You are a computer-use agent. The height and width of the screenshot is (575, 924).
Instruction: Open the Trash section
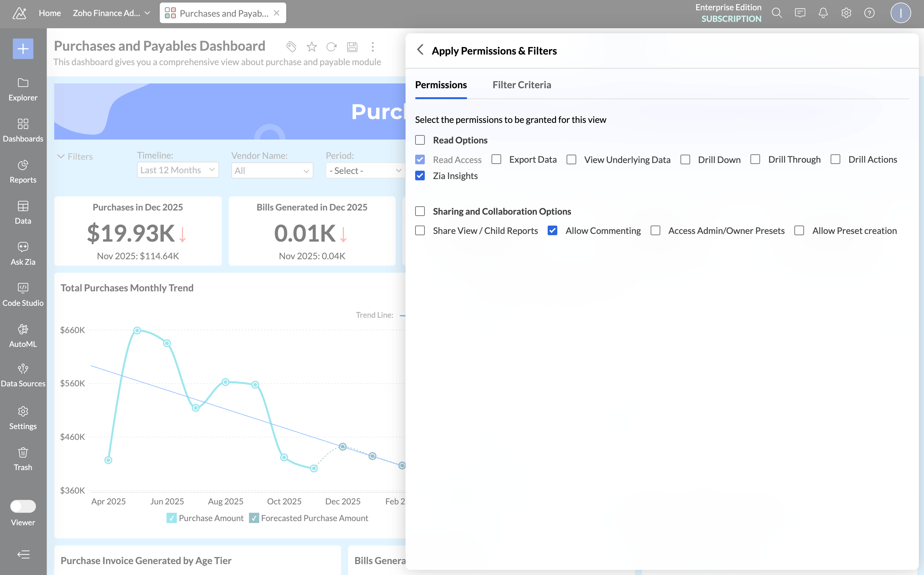tap(23, 458)
